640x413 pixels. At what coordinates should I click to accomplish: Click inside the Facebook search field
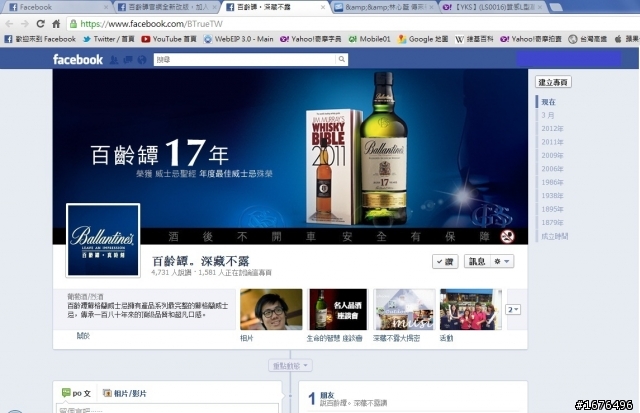click(245, 60)
